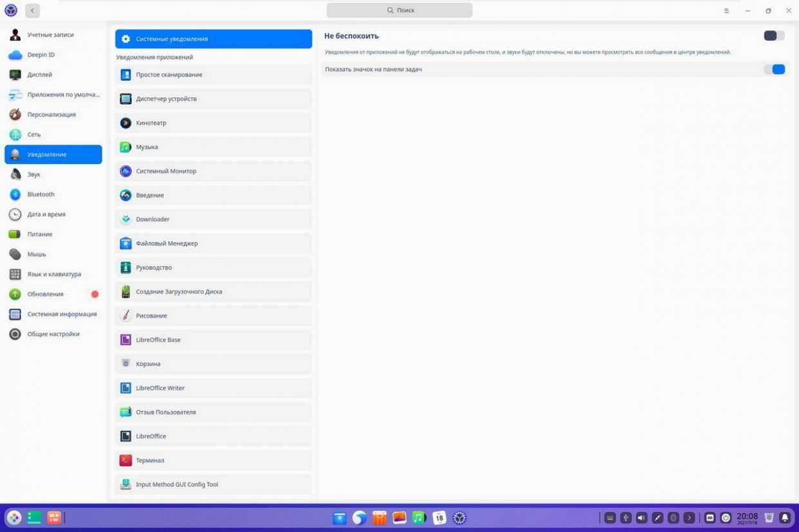
Task: Click the volume icon in system tray
Action: pos(641,517)
